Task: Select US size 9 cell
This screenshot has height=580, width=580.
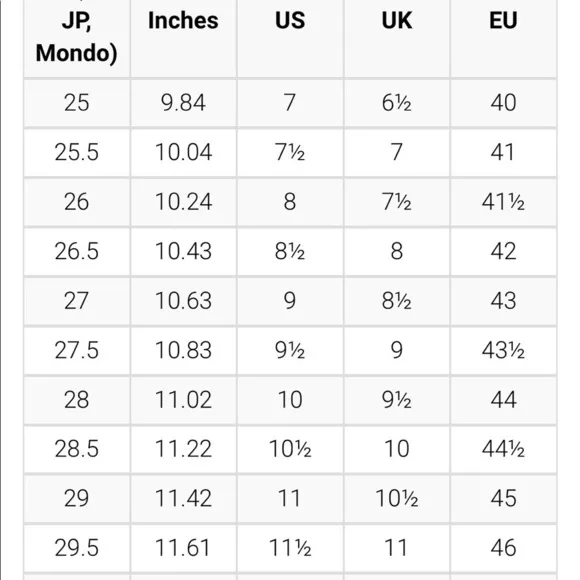Action: tap(290, 301)
